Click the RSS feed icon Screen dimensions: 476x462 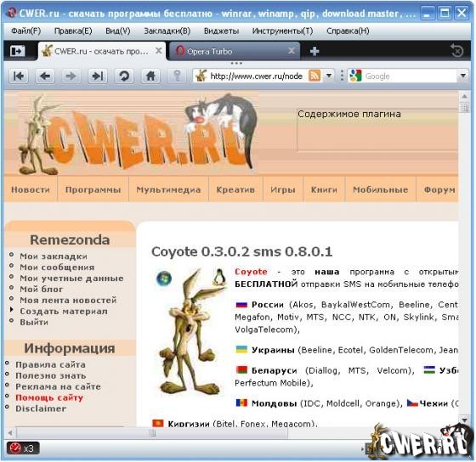314,76
